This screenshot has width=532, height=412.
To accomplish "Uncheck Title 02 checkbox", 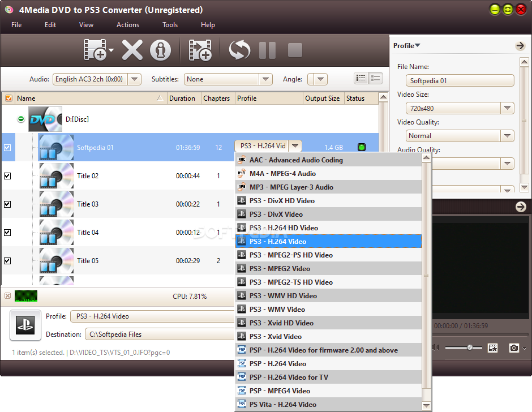I will click(7, 176).
